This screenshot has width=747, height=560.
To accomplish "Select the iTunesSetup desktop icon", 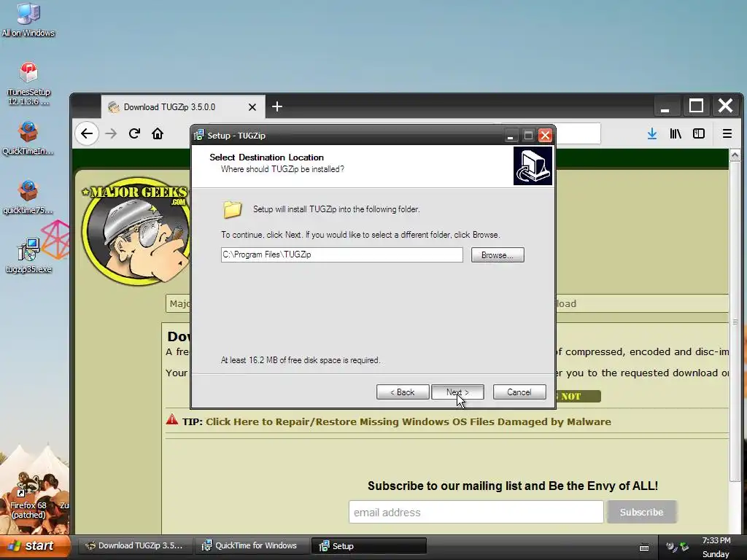I will coord(28,84).
